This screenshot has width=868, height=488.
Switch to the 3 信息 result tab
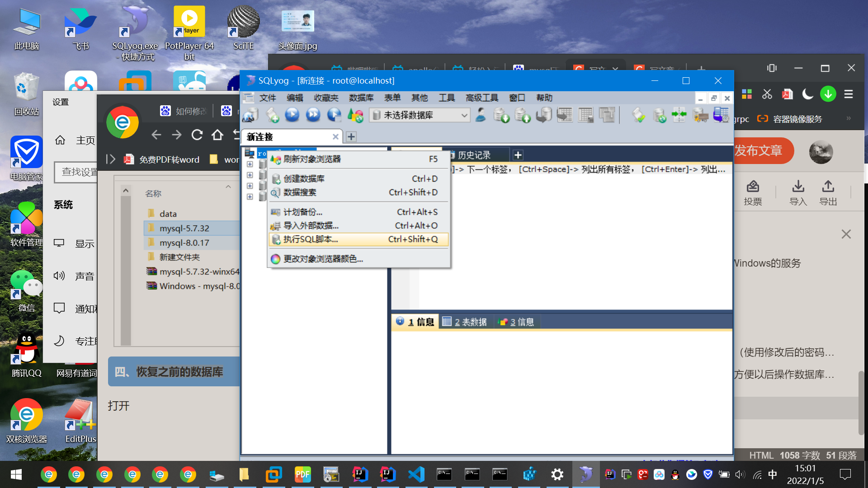(x=516, y=322)
